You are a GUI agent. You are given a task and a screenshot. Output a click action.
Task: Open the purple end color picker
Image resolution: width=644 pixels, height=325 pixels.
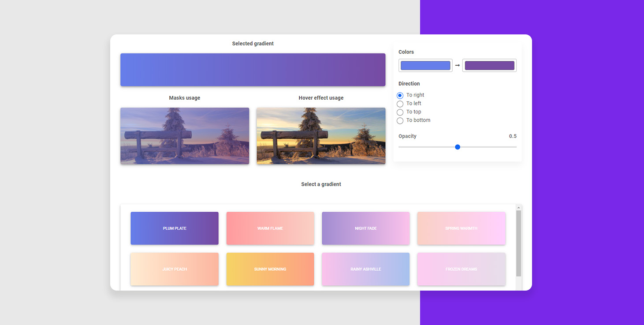pyautogui.click(x=489, y=66)
